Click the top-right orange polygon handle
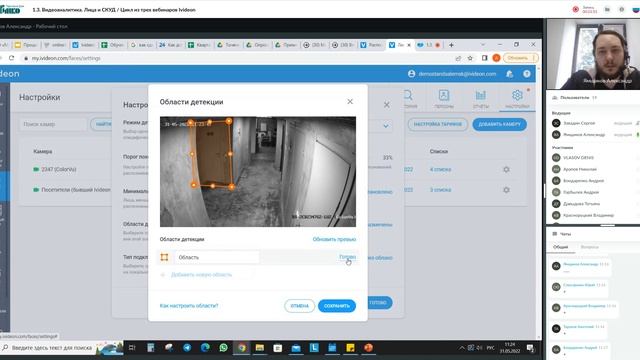The image size is (640, 360). tap(229, 121)
